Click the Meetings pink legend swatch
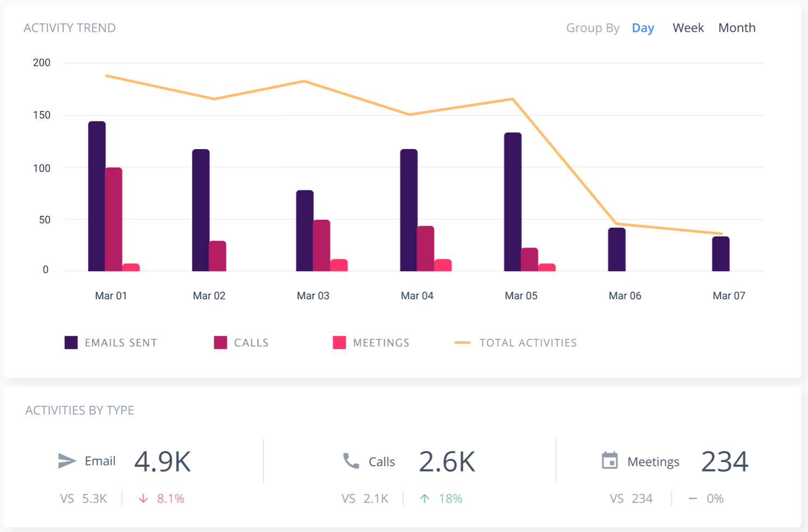The image size is (808, 532). point(339,343)
